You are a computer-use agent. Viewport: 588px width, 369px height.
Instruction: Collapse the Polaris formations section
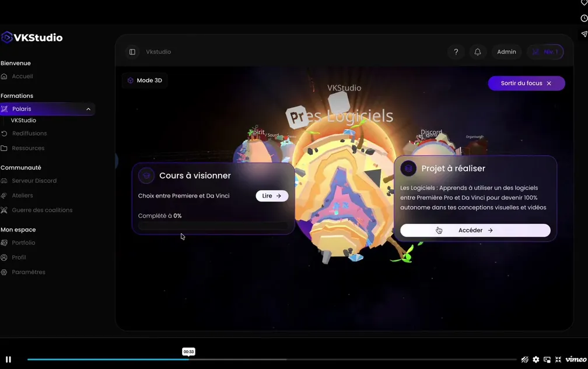tap(88, 109)
